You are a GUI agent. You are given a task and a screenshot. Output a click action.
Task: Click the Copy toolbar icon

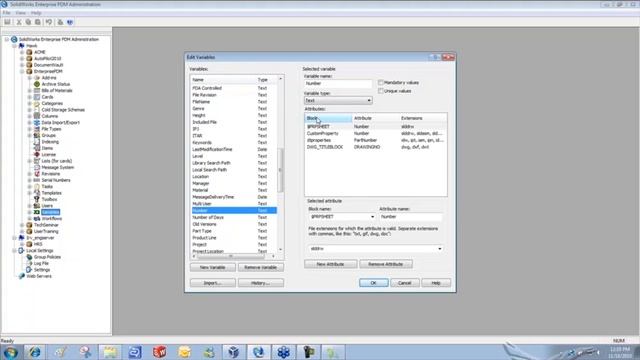click(28, 22)
